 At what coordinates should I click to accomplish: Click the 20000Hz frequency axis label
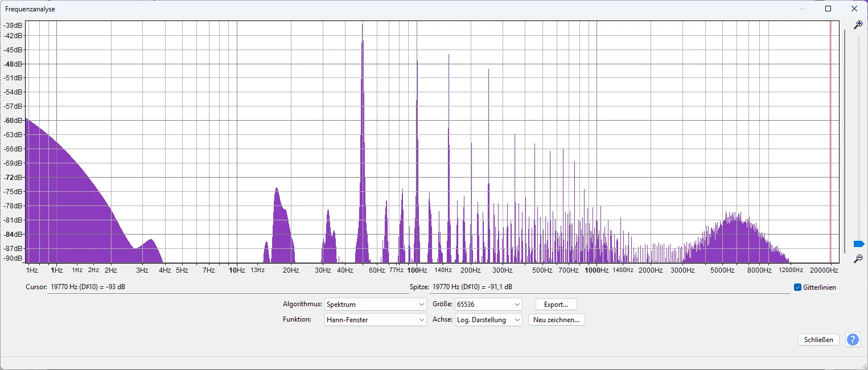click(824, 270)
